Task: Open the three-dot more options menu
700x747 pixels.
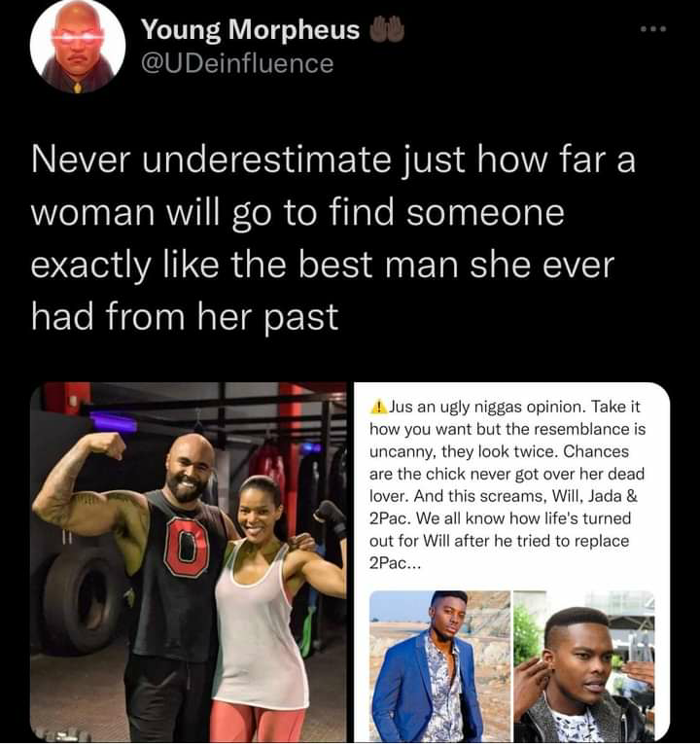Action: click(x=653, y=29)
